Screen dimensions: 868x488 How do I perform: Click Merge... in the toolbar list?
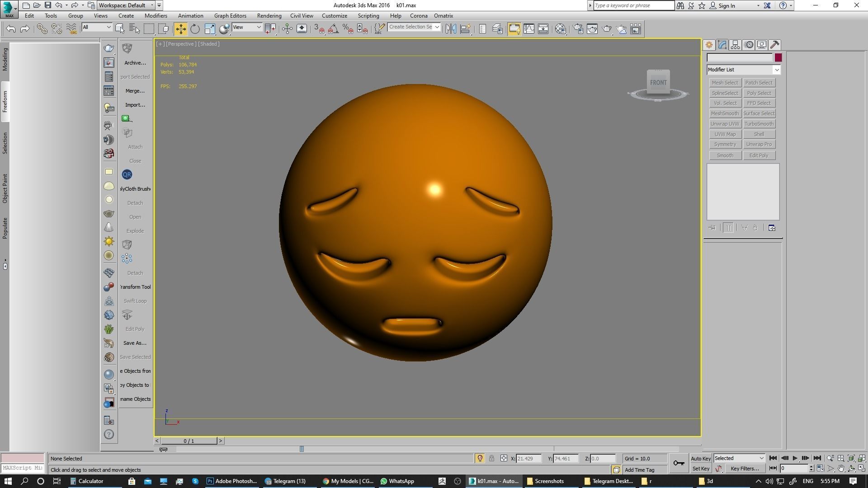[135, 91]
